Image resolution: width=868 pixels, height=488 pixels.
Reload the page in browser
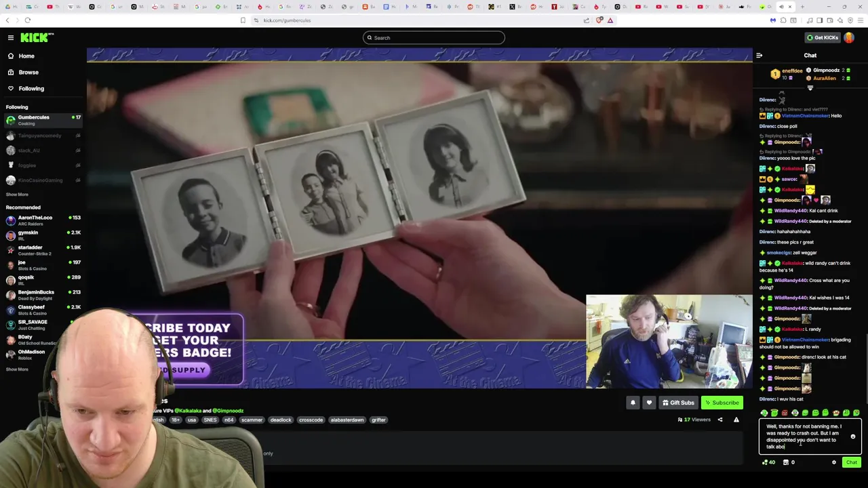[28, 20]
